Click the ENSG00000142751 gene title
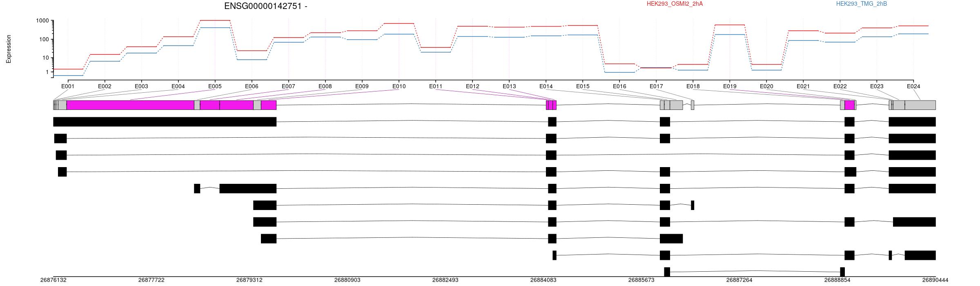Screen dimensions: 980x286 pos(265,6)
